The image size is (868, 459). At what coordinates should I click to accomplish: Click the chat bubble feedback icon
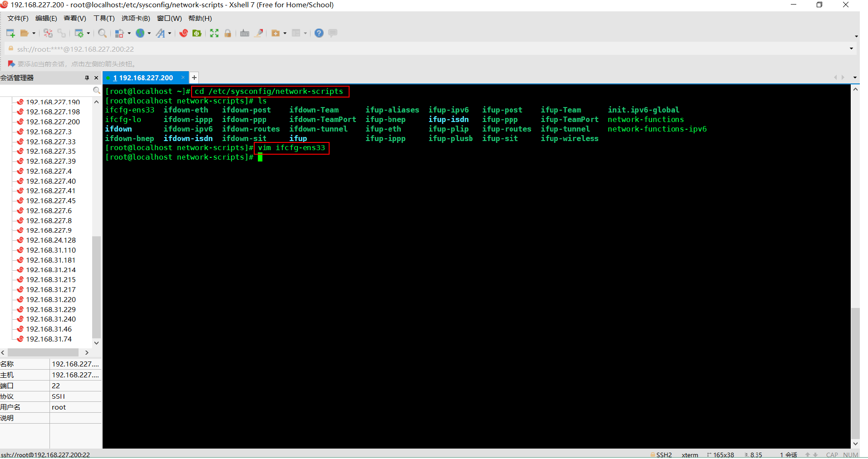[x=333, y=33]
